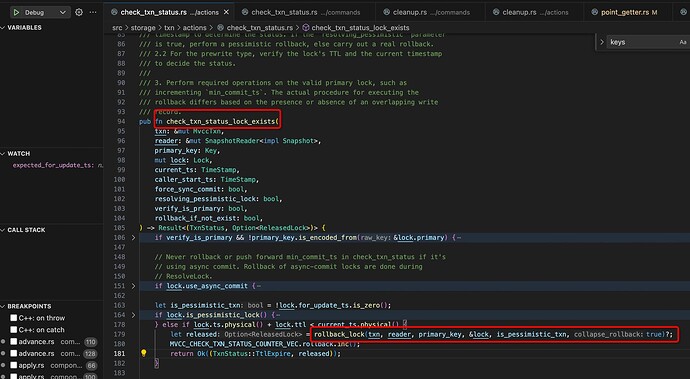Image resolution: width=690 pixels, height=379 pixels.
Task: Toggle checkbox for apply.rs line 66 breakpoint
Action: click(14, 365)
